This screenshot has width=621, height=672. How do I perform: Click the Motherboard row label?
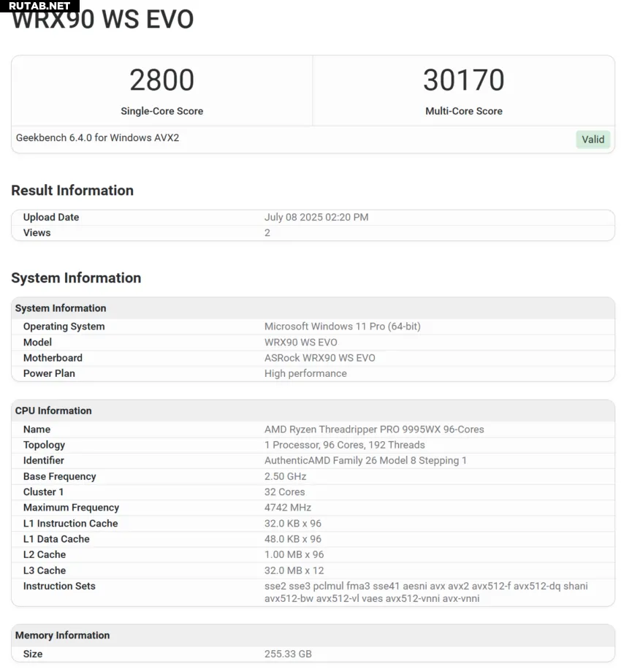click(x=53, y=358)
